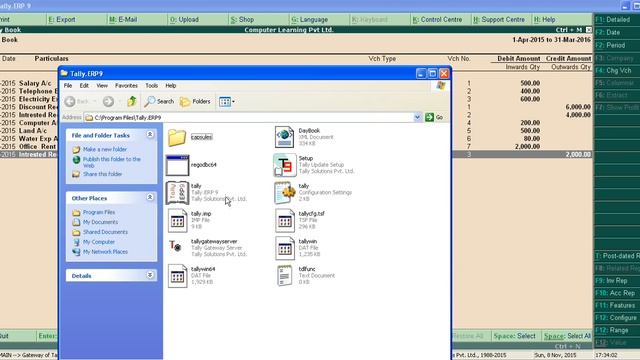
Task: Open the address bar dropdown arrow
Action: [417, 118]
